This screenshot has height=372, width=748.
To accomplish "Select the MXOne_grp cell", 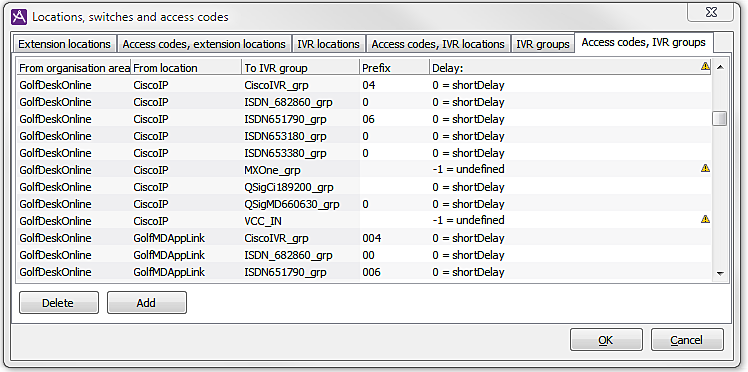I will (301, 170).
